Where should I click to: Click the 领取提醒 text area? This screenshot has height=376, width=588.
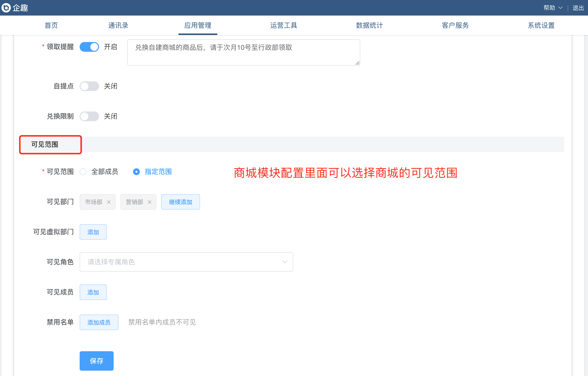click(244, 52)
